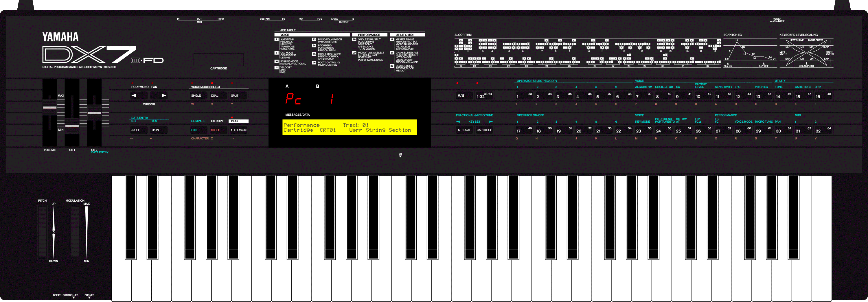The height and width of the screenshot is (302, 868).
Task: Choose button 5 in top row
Action: (604, 96)
